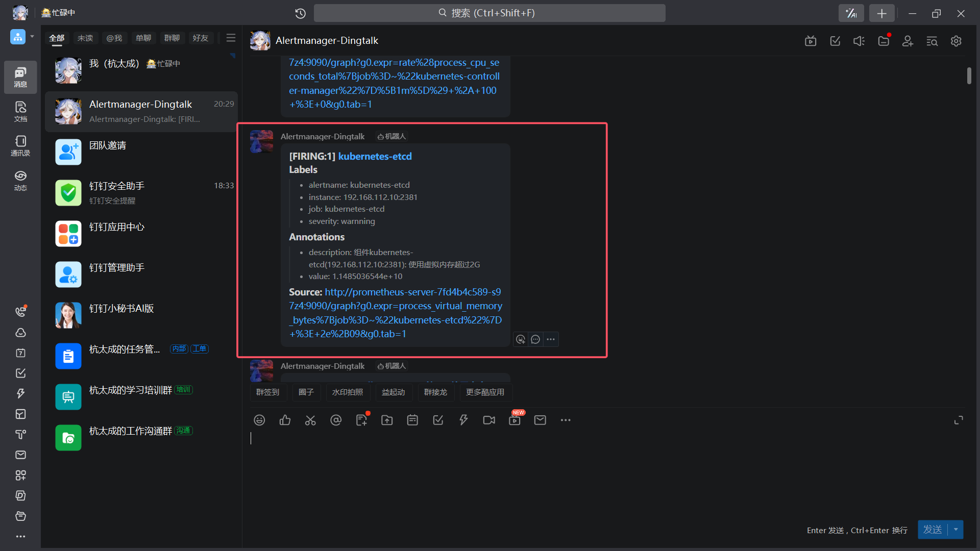The width and height of the screenshot is (980, 551).
Task: Expand the organization switcher dropdown arrow
Action: pos(32,37)
